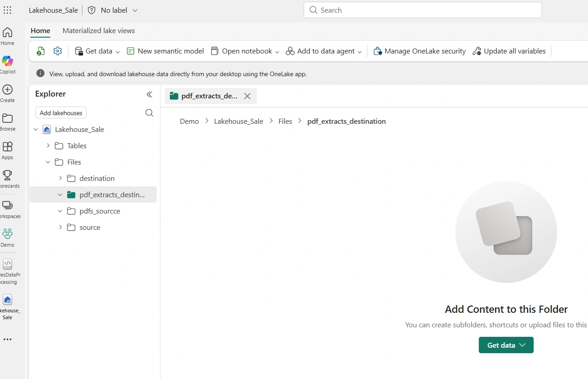Click the Add lakehouses button
The height and width of the screenshot is (379, 588).
pyautogui.click(x=61, y=113)
